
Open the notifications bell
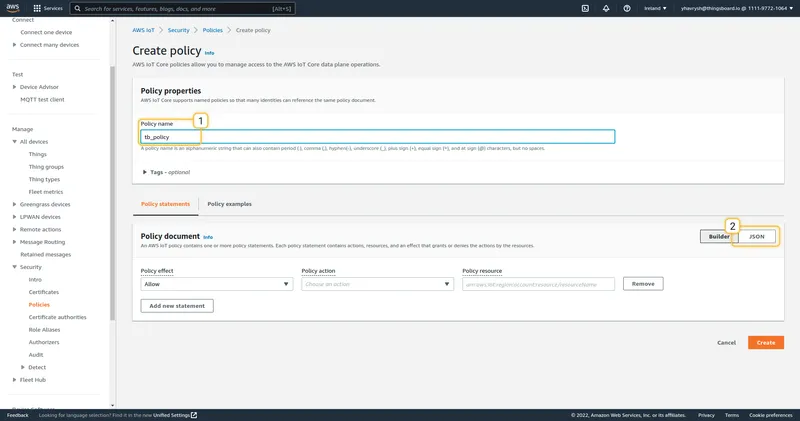606,8
